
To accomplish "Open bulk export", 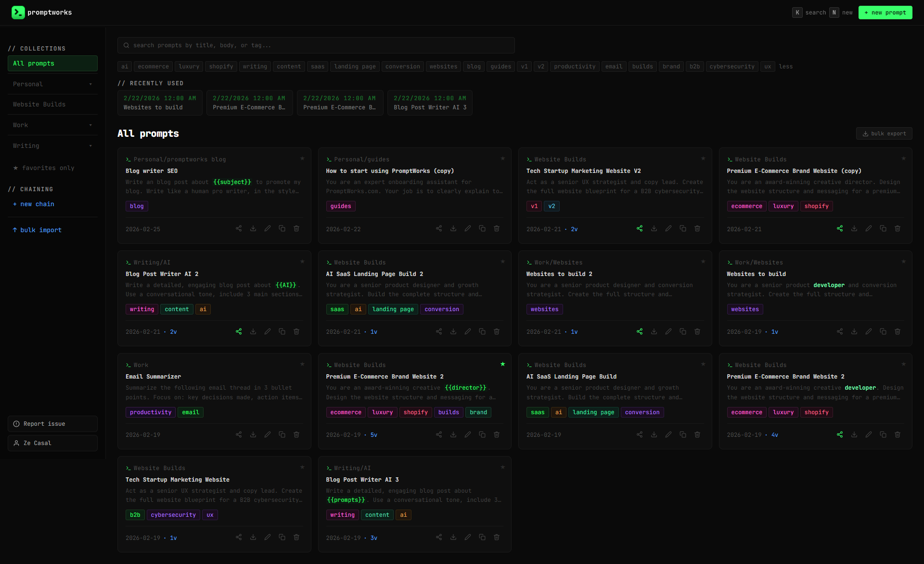I will [x=884, y=133].
